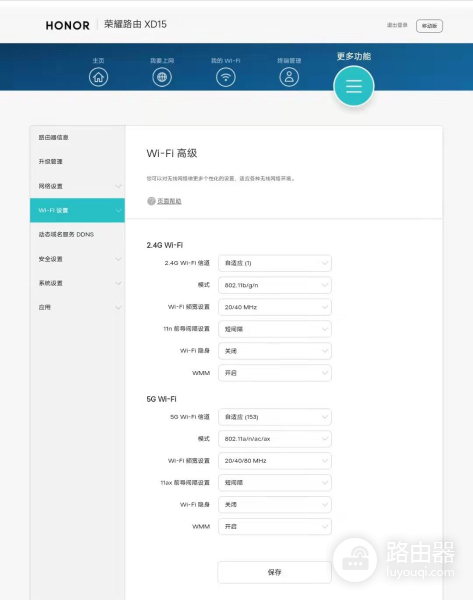The height and width of the screenshot is (600, 473).
Task: Open the 5G WMM dropdown
Action: (x=275, y=527)
